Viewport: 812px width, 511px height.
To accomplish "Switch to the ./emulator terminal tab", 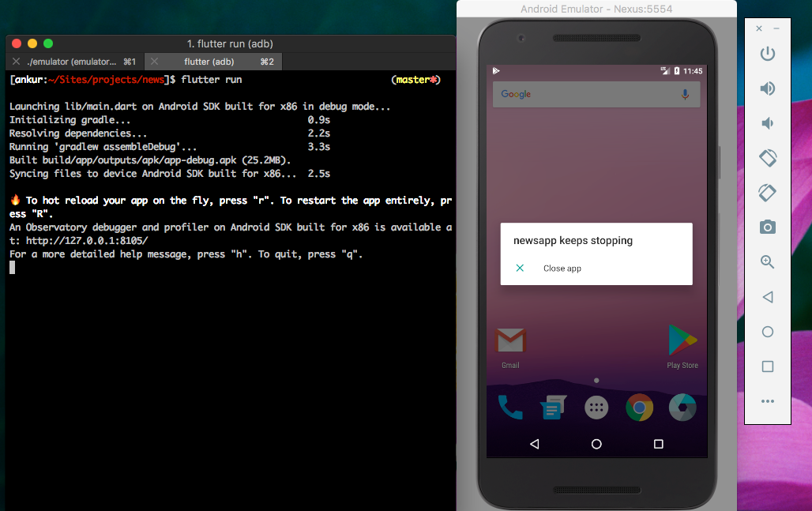I will coord(75,62).
